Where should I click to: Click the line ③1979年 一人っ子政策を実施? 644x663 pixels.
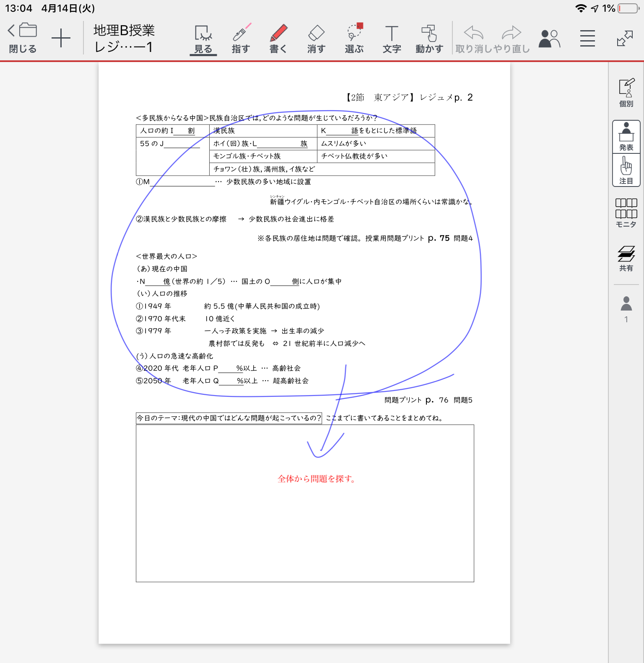(230, 331)
